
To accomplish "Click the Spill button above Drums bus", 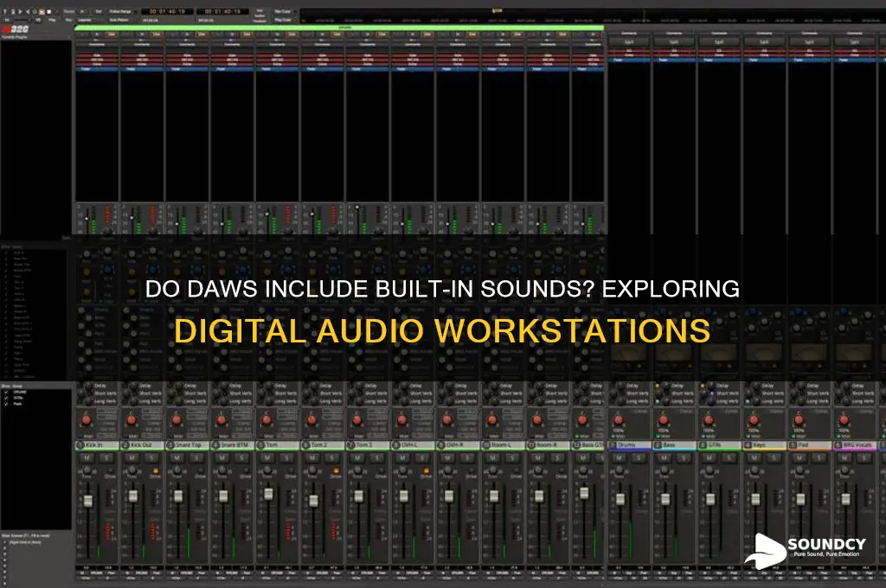I will (629, 42).
